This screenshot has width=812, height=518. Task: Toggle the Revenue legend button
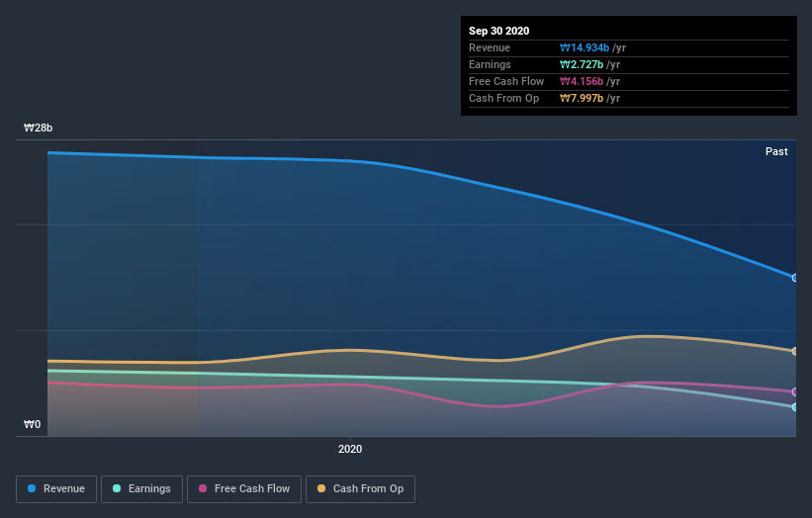tap(56, 489)
